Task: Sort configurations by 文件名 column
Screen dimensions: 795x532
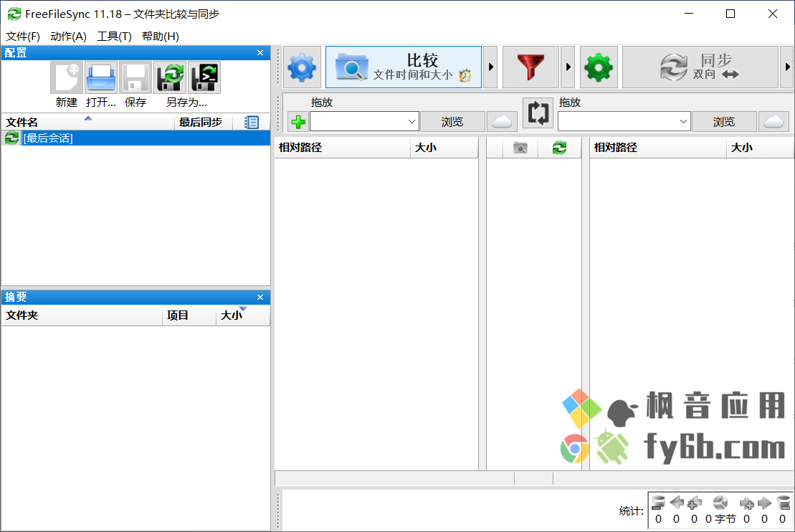Action: 88,122
